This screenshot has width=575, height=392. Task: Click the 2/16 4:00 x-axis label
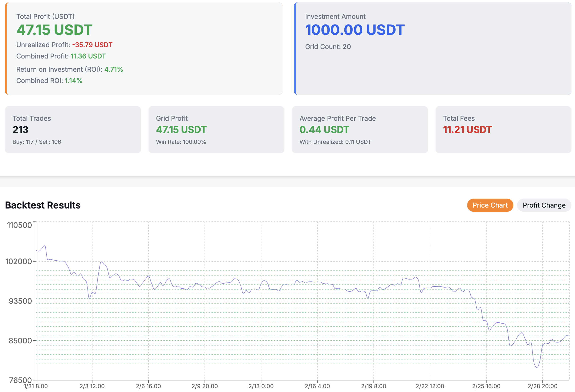(x=317, y=386)
